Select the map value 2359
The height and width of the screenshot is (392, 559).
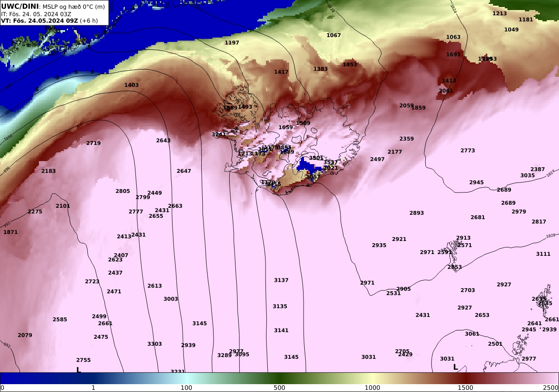(407, 139)
